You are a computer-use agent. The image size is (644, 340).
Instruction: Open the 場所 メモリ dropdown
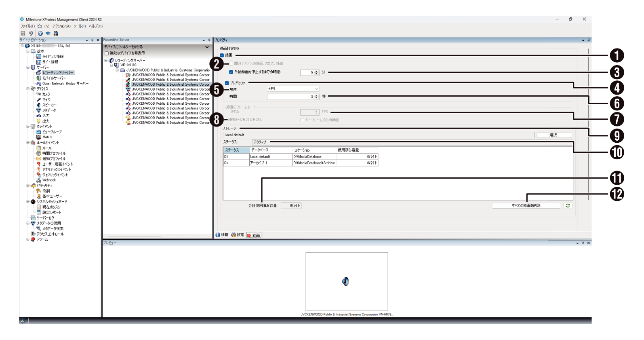pos(293,89)
